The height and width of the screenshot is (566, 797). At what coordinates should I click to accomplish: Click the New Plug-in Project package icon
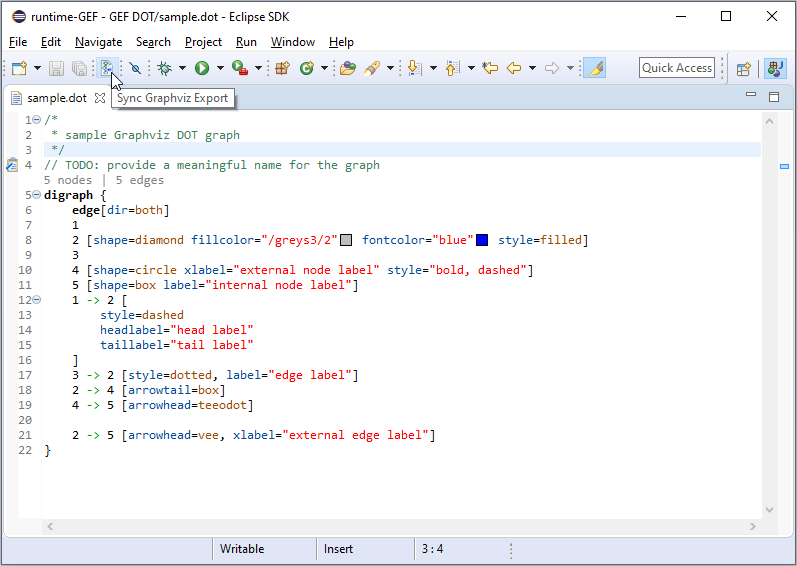[282, 68]
